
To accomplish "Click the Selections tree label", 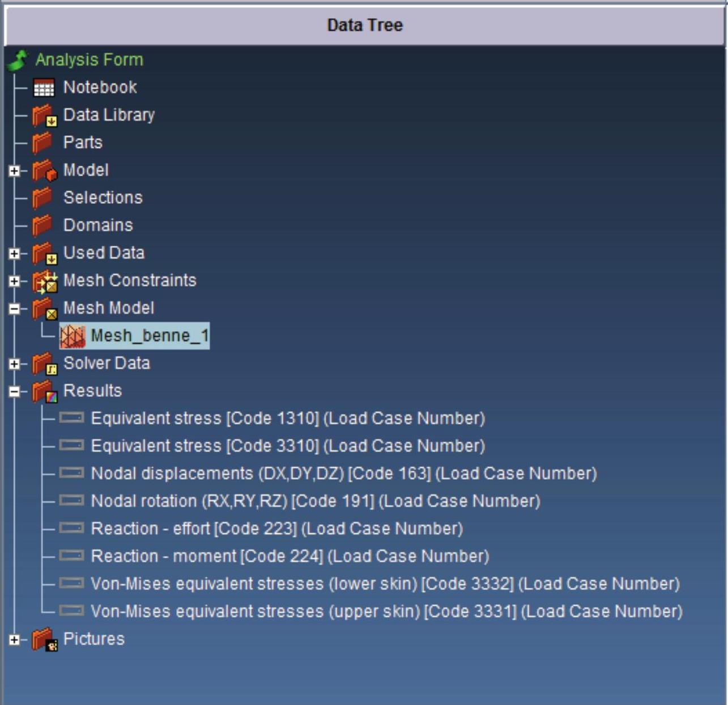I will [x=103, y=198].
